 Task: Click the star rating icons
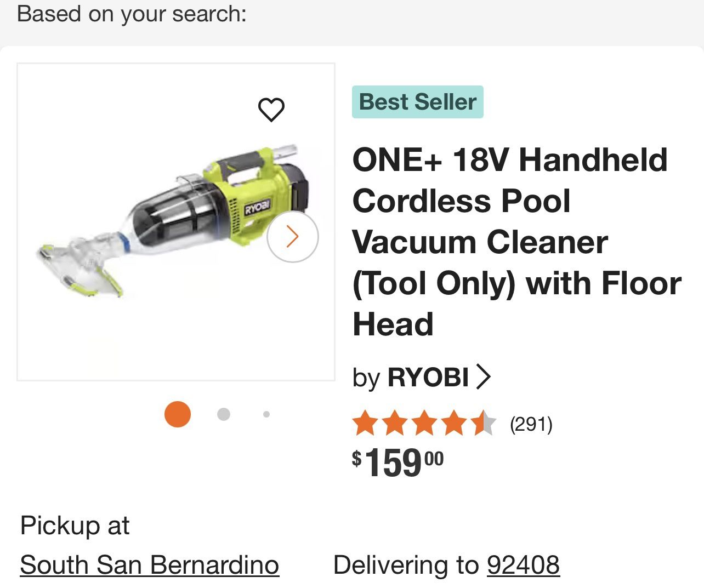(x=424, y=424)
